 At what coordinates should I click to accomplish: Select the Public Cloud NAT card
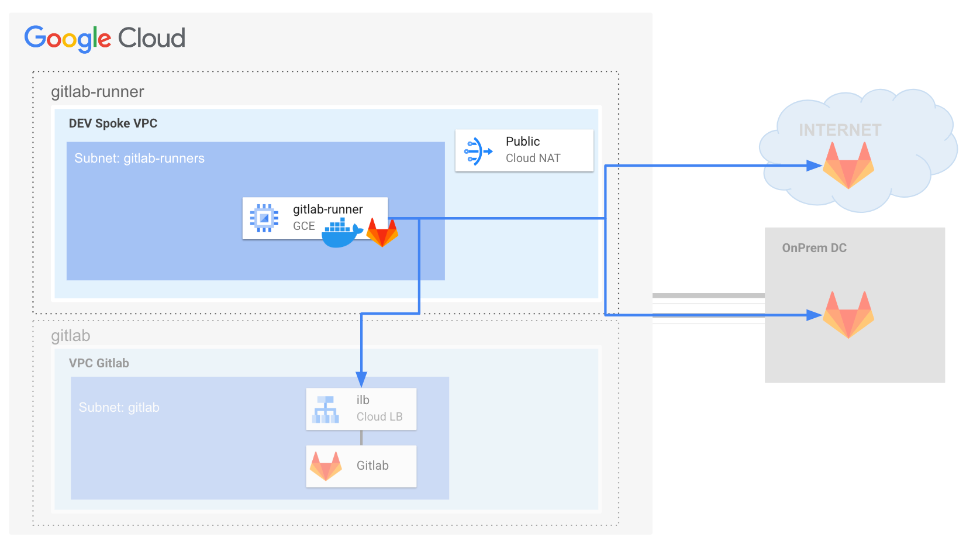[524, 150]
